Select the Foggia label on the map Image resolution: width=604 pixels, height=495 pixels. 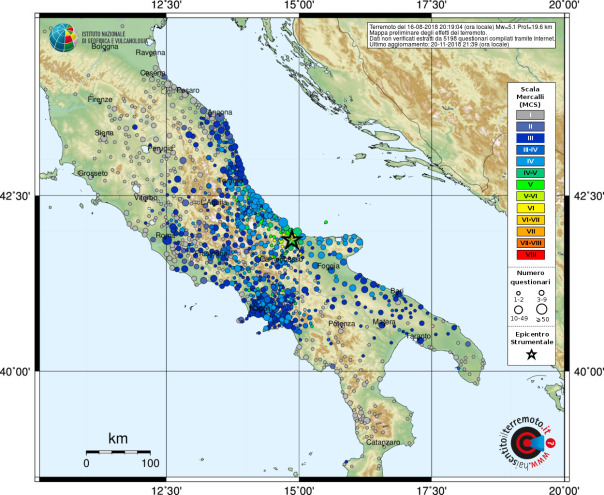(328, 266)
